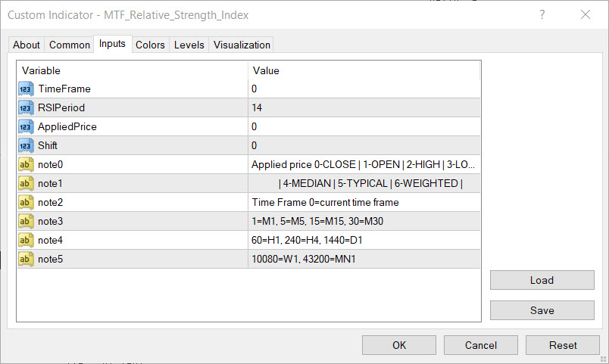
Task: Click the integer icon beside TimeFrame
Action: [26, 89]
